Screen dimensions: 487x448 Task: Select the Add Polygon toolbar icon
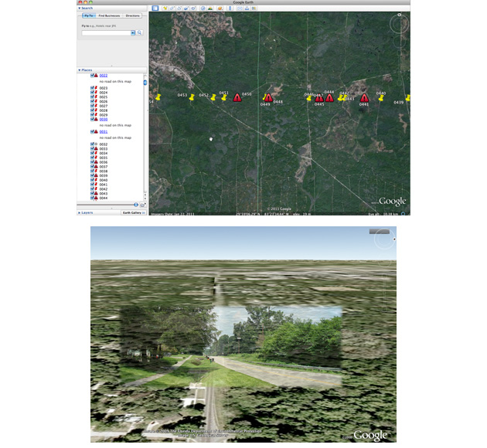click(x=172, y=8)
